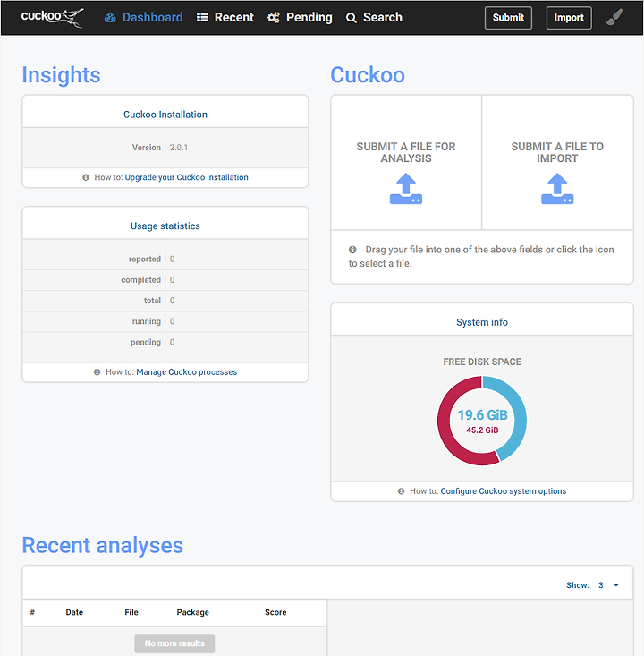Click the Show 3 dropdown arrow
Screen dimensions: 644x656
[616, 585]
